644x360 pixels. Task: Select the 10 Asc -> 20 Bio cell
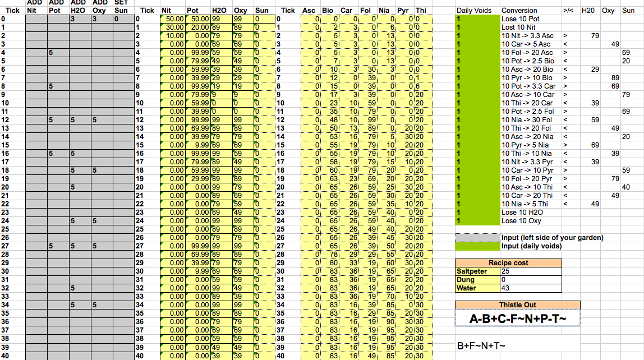531,70
